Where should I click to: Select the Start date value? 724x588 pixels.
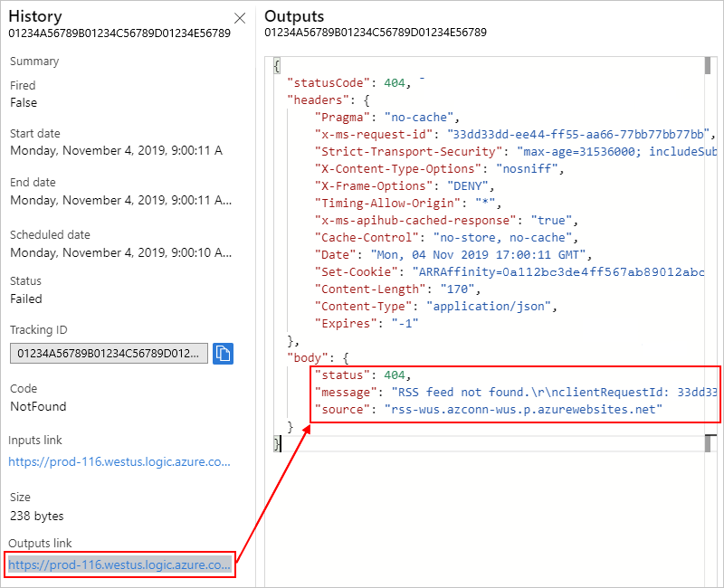(117, 151)
